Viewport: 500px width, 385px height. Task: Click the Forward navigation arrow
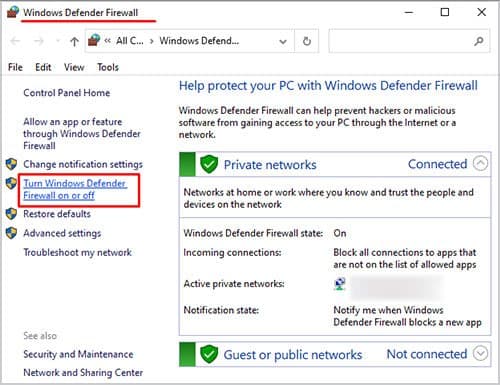pos(39,41)
